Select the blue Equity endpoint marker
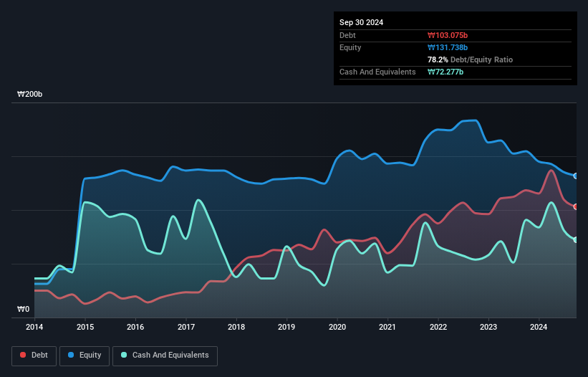588x377 pixels. pyautogui.click(x=576, y=176)
